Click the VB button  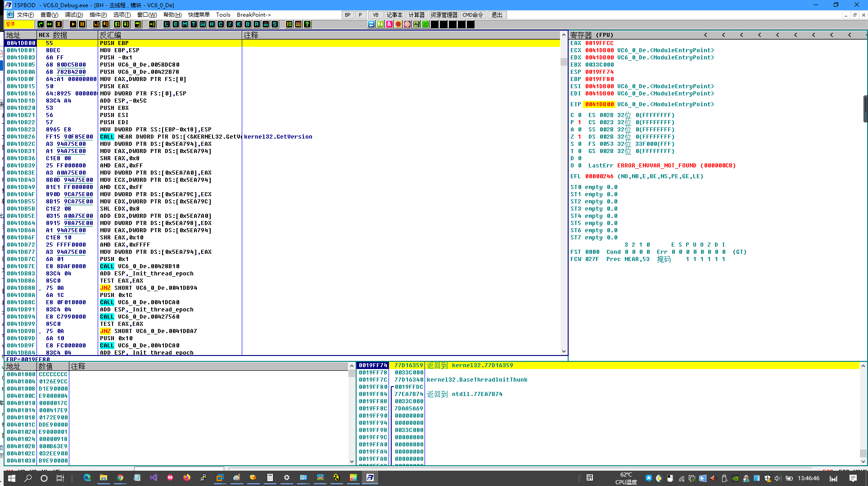(375, 15)
